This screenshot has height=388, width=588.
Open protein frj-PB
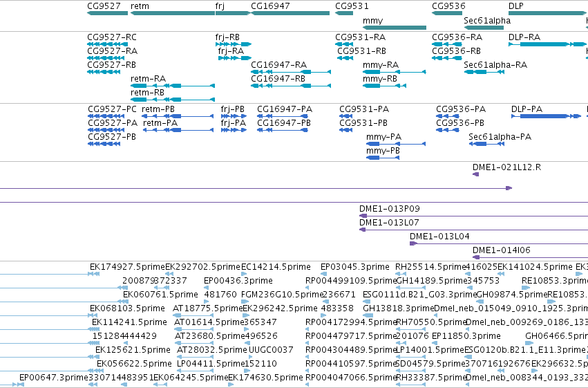(x=234, y=116)
